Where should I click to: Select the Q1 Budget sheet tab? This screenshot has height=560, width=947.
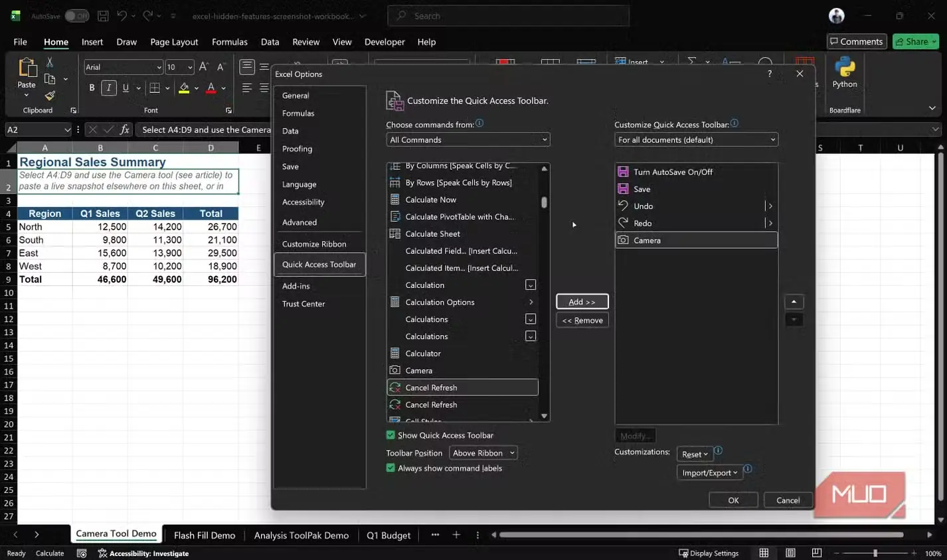click(x=388, y=535)
